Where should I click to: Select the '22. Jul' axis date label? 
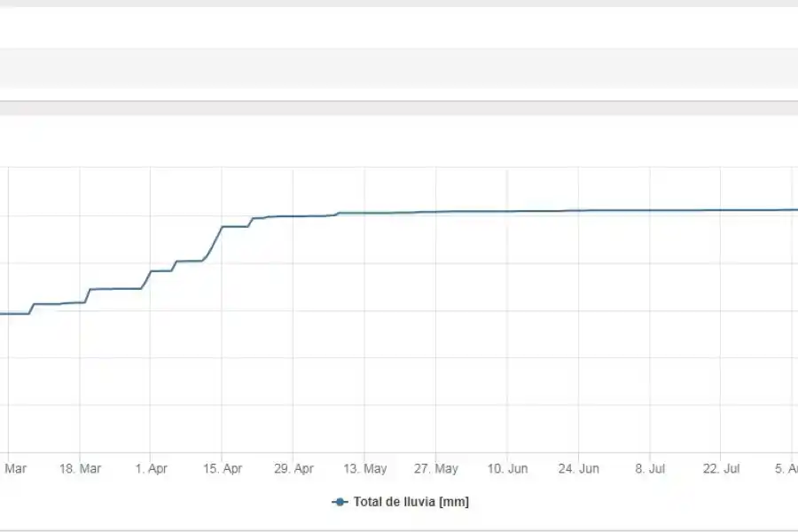click(721, 469)
